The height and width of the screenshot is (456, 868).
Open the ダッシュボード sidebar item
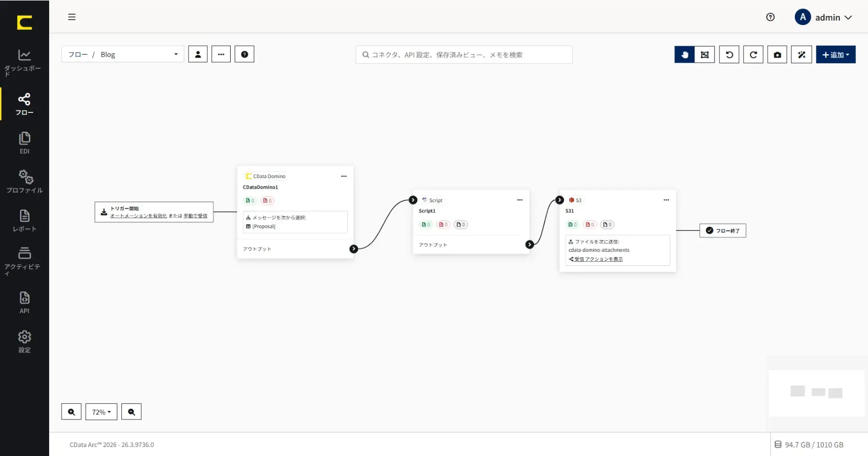[24, 62]
